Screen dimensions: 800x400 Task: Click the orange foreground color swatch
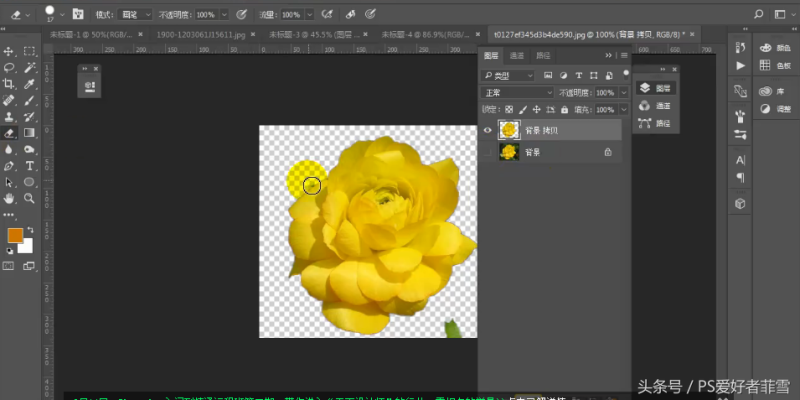coord(15,236)
